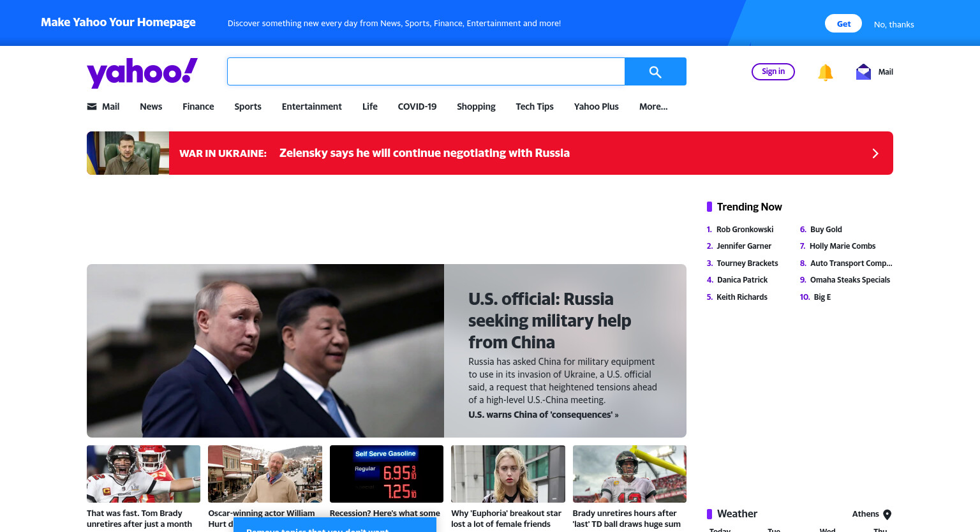The width and height of the screenshot is (980, 532).
Task: Open trending topic Jennifer Garner
Action: 744,246
